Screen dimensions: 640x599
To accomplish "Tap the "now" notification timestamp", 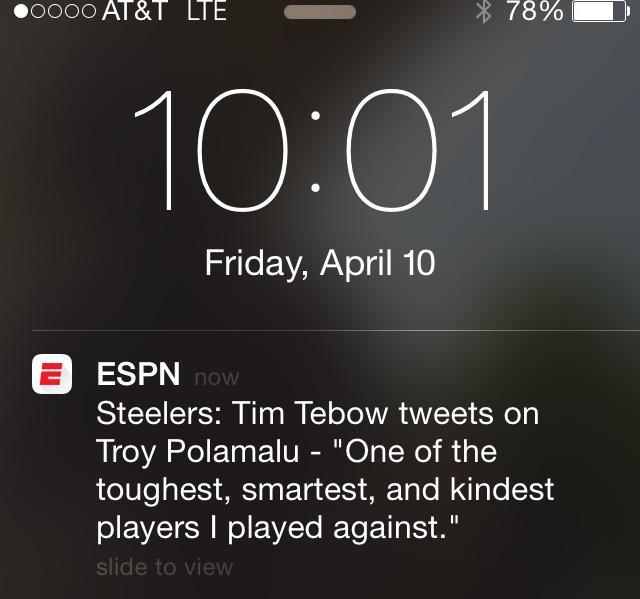I will tap(217, 378).
